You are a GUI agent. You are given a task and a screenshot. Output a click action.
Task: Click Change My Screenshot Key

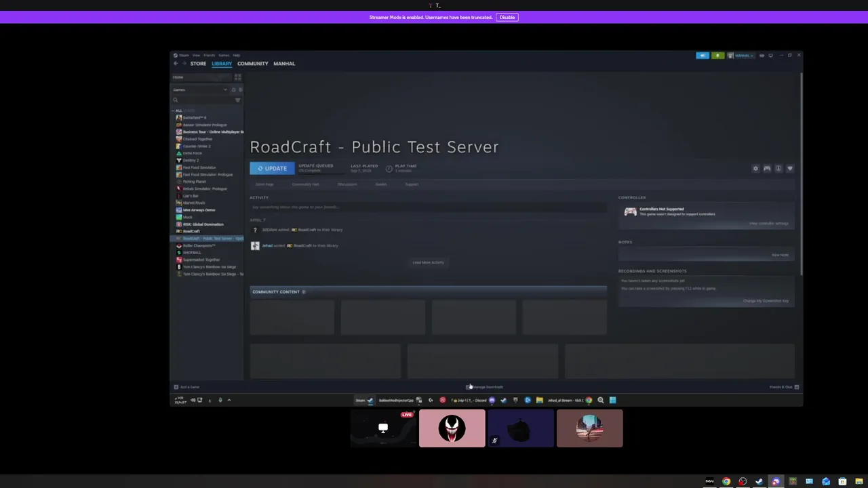[x=766, y=301]
